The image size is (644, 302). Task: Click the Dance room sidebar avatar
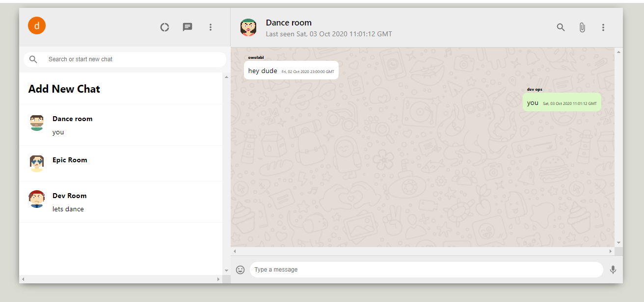[37, 123]
